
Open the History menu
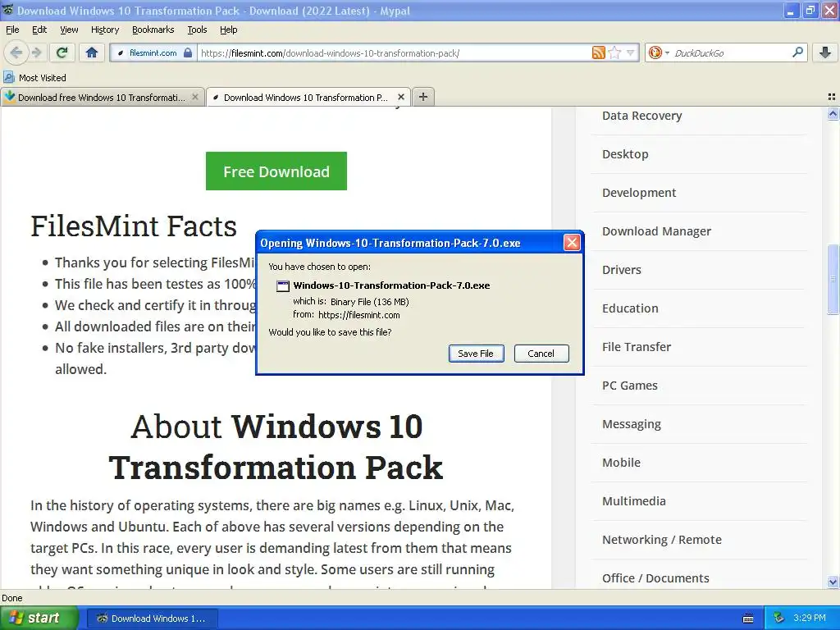pyautogui.click(x=105, y=30)
